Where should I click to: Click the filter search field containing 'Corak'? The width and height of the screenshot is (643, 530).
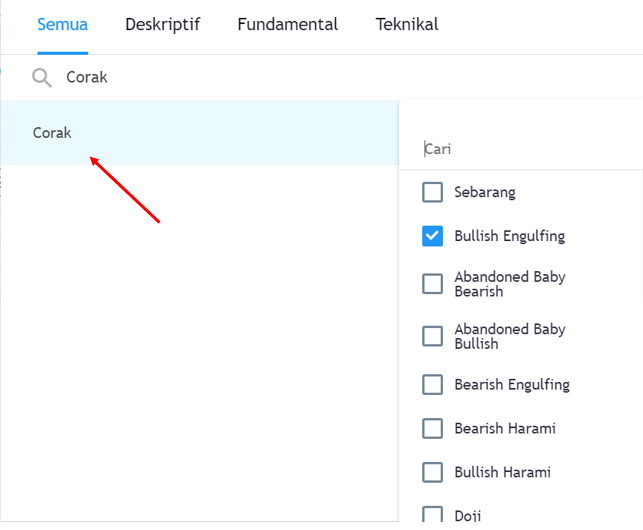click(300, 77)
